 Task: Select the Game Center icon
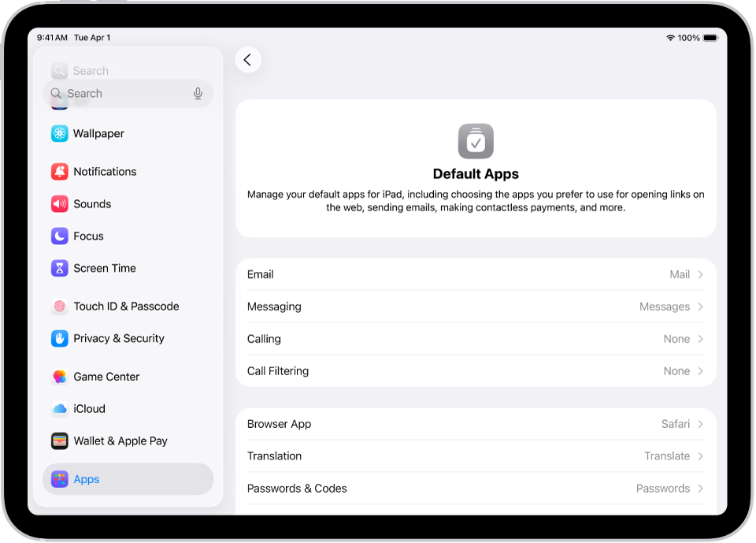point(60,377)
